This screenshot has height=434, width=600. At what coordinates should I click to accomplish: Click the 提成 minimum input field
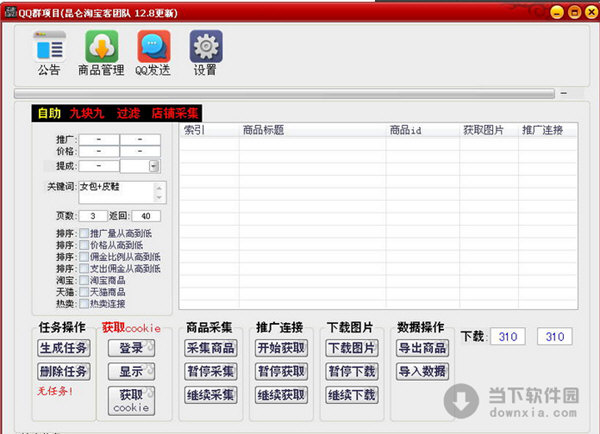pos(99,166)
